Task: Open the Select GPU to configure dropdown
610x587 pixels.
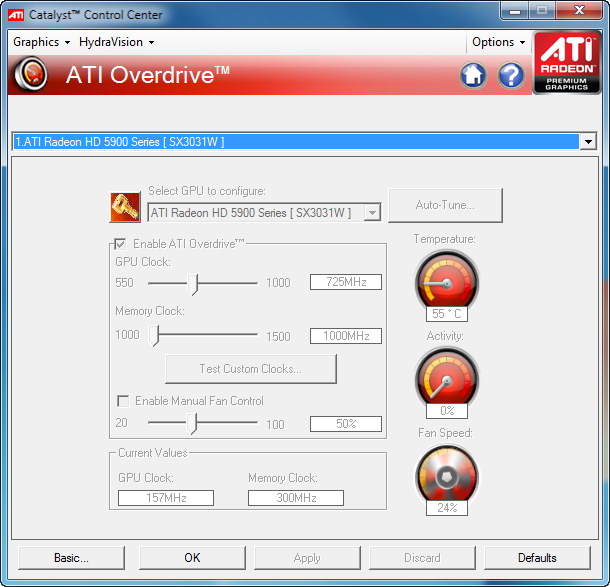Action: 372,213
